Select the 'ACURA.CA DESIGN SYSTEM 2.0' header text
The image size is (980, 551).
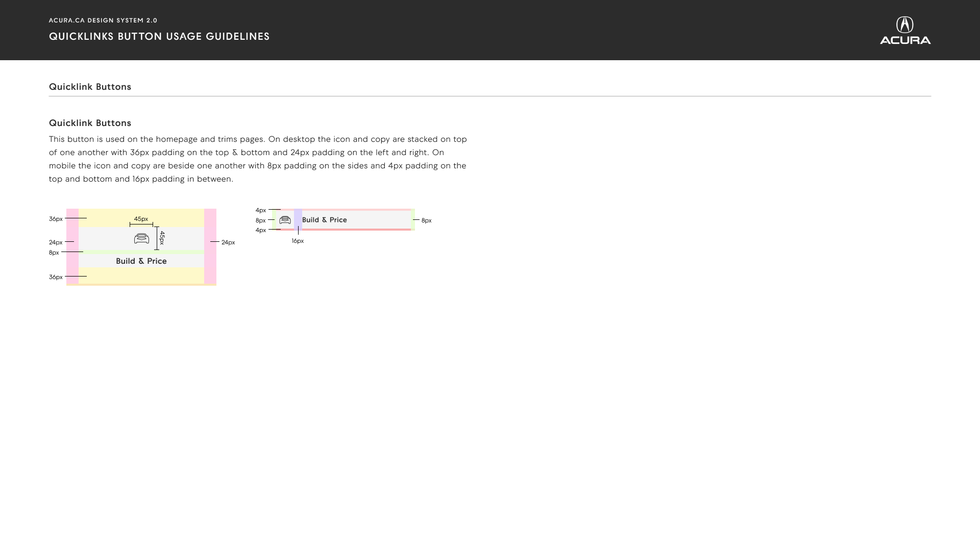103,20
